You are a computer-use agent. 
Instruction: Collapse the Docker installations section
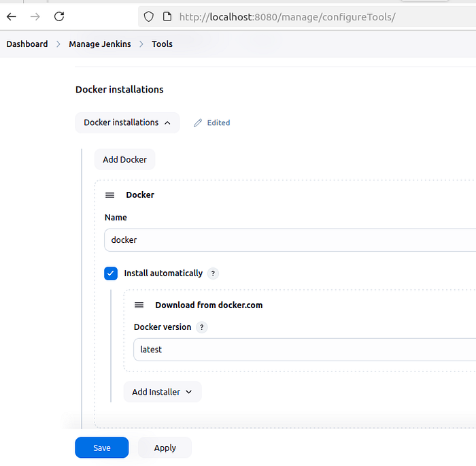coord(127,122)
